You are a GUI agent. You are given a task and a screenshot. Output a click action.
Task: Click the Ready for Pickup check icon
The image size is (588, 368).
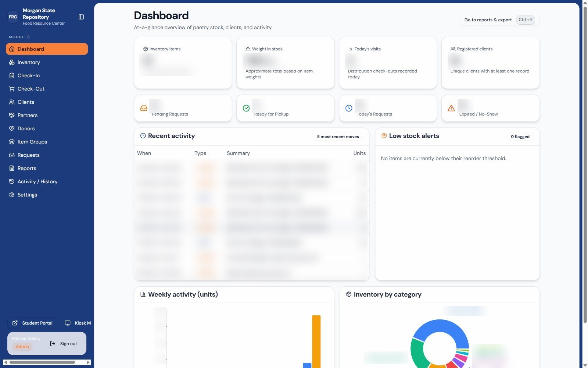point(246,108)
